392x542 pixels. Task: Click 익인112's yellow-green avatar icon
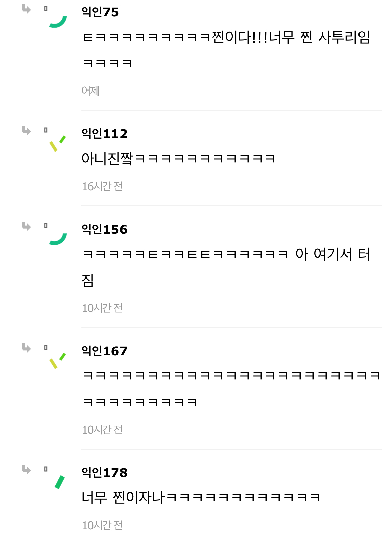click(58, 143)
